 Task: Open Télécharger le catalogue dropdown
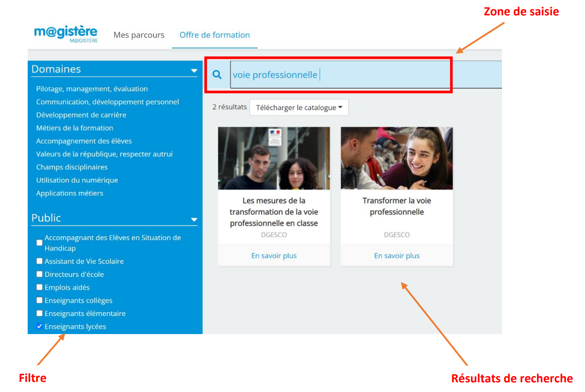tap(299, 108)
